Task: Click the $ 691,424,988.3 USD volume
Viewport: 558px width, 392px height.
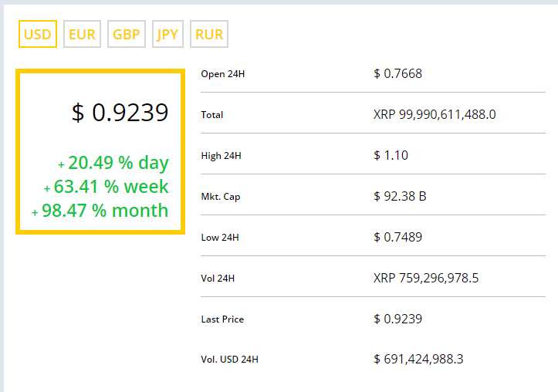Action: (418, 360)
